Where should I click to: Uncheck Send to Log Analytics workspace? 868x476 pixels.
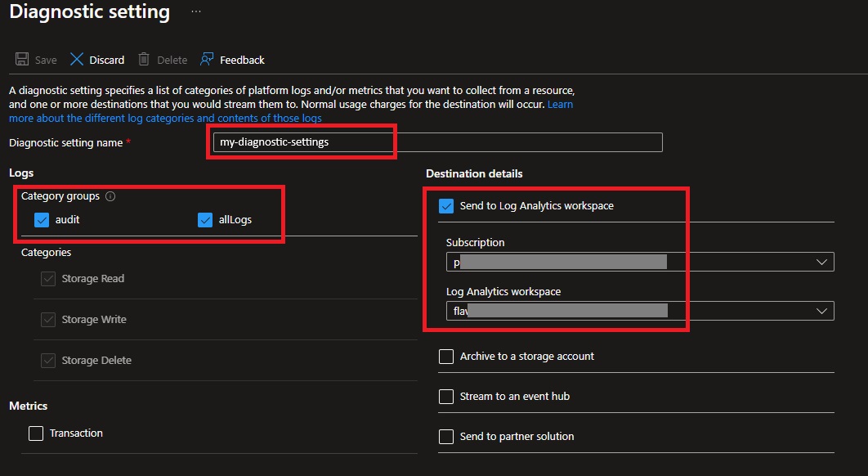446,206
